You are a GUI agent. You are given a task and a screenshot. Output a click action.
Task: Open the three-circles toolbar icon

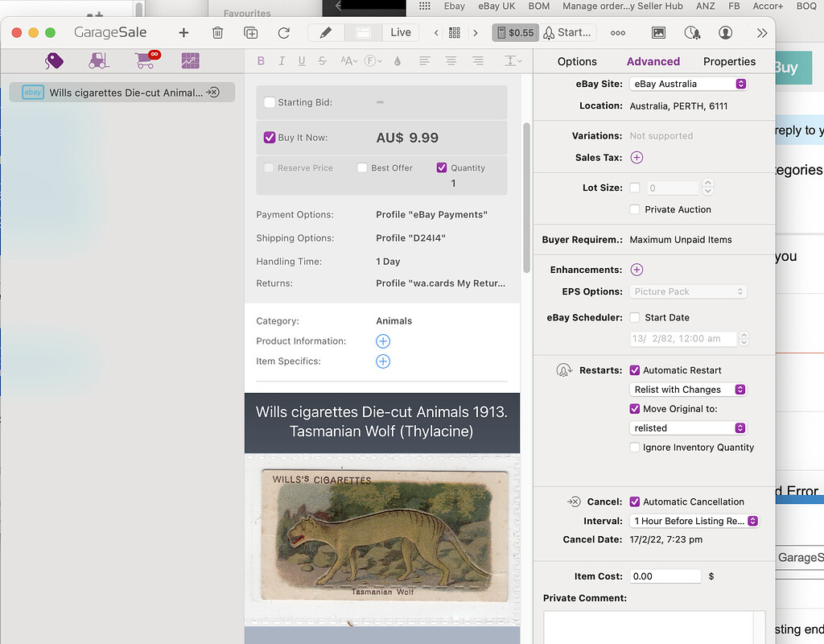coord(618,32)
